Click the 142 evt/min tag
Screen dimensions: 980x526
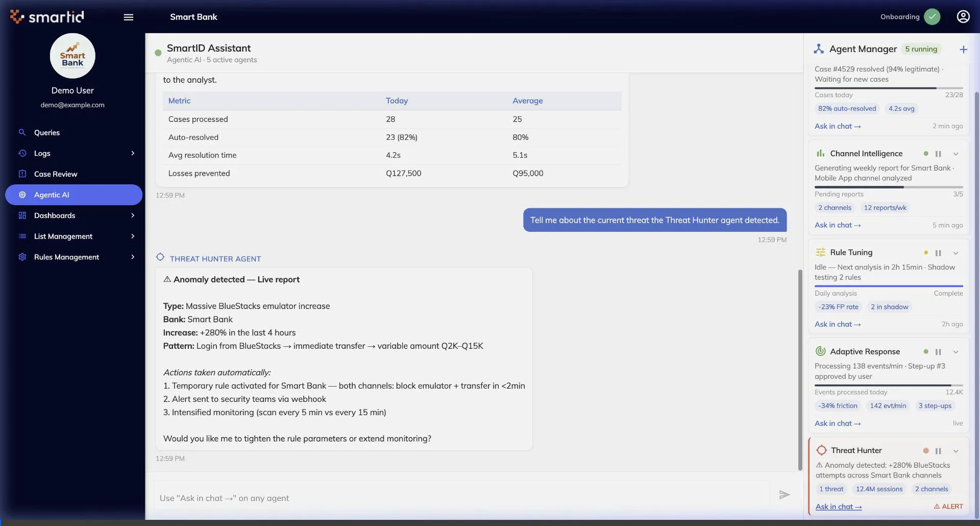[x=888, y=405]
